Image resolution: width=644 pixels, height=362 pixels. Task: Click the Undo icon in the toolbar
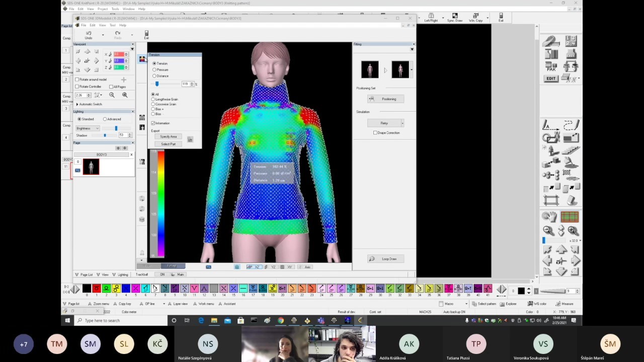[89, 34]
